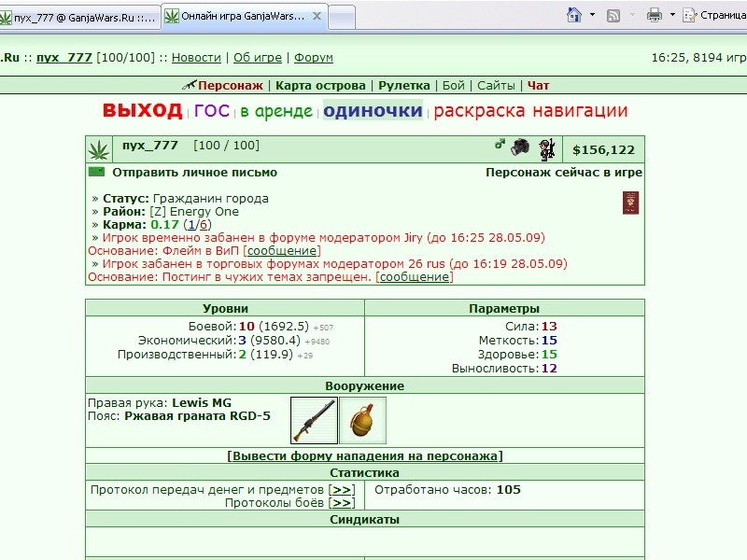This screenshot has width=747, height=560.
Task: Click the $156,122 money amount
Action: pyautogui.click(x=603, y=150)
